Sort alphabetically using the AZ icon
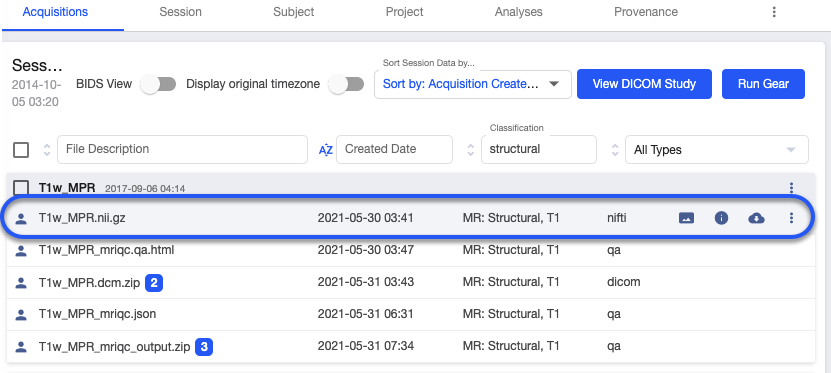The width and height of the screenshot is (831, 373). click(325, 150)
